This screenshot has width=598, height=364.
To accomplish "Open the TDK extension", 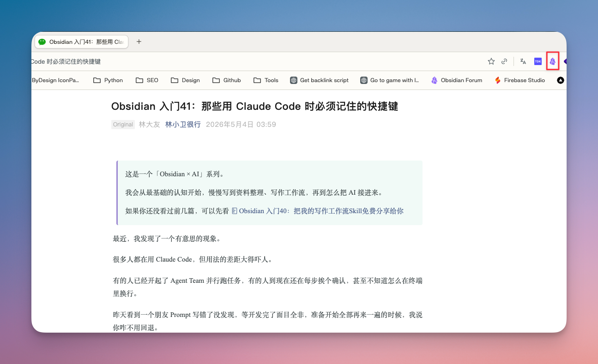I will (538, 61).
